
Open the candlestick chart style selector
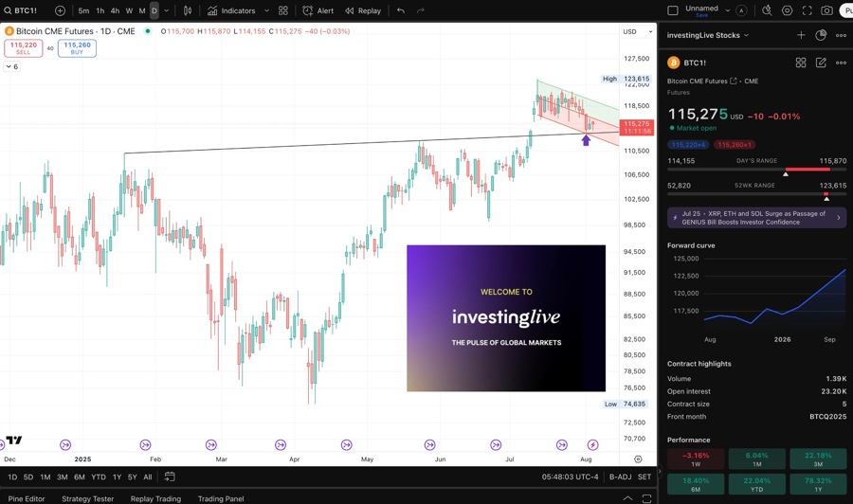[x=188, y=10]
